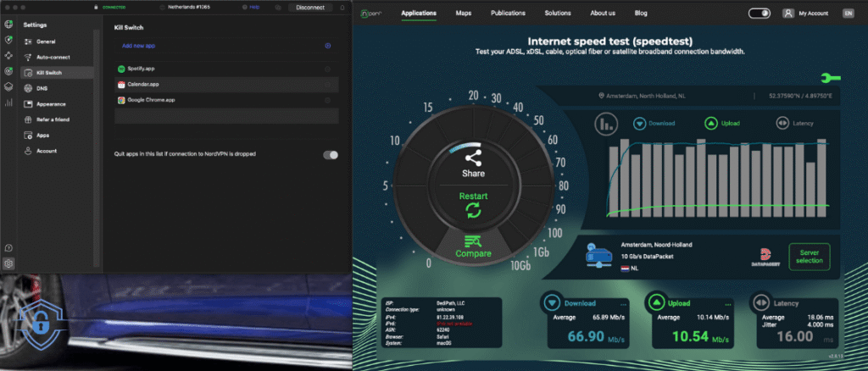Image resolution: width=868 pixels, height=371 pixels.
Task: Click the NordVPN settings sidebar scrollbar
Action: click(x=97, y=148)
